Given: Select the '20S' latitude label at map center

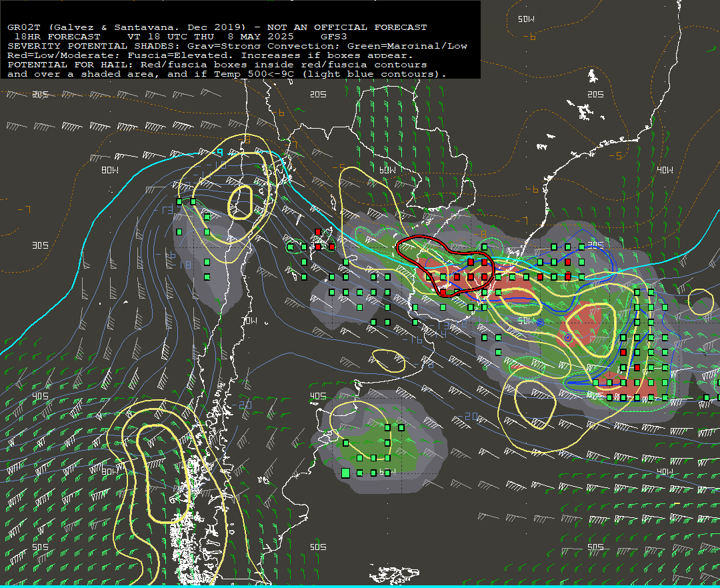Looking at the screenshot, I should tap(318, 94).
